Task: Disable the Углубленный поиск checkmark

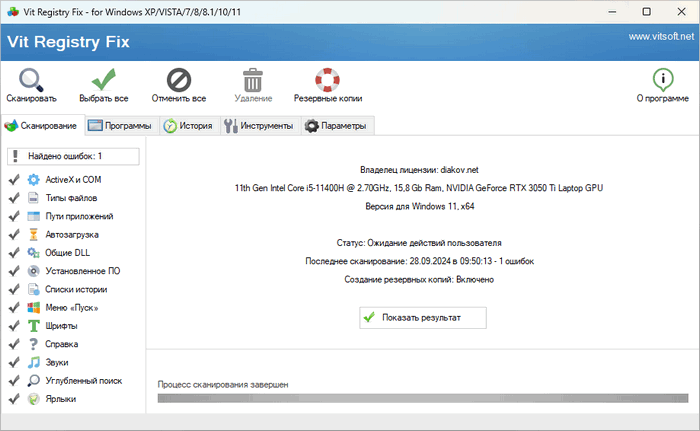Action: [x=14, y=381]
